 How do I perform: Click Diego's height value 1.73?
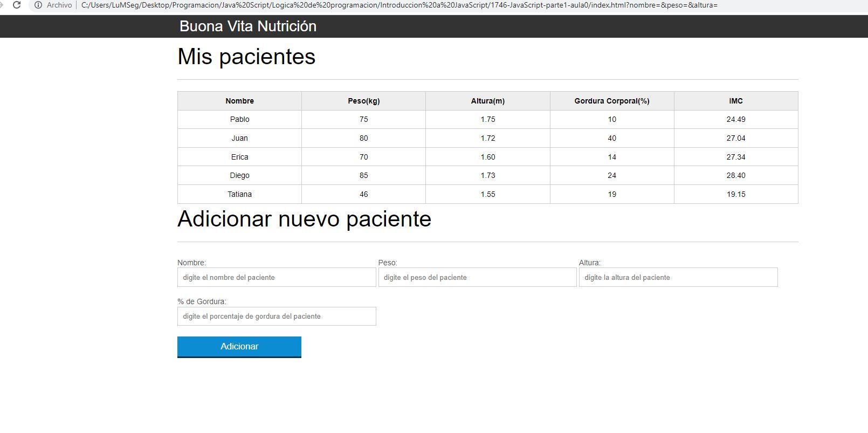tap(488, 175)
